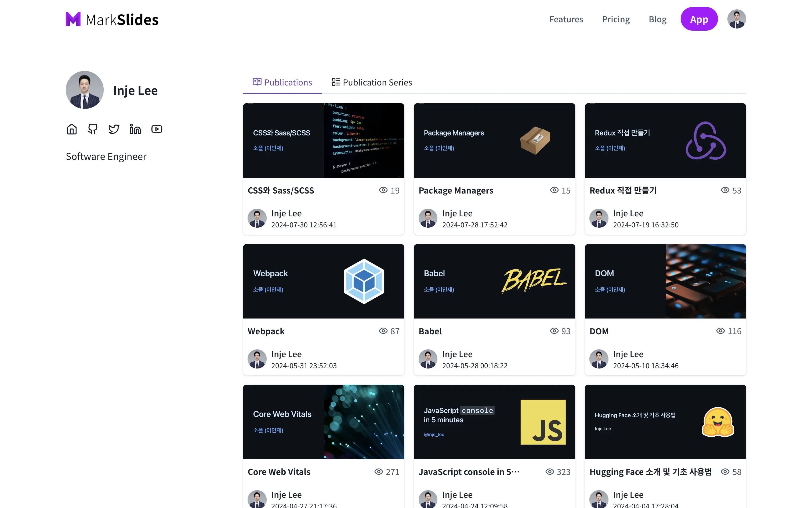The width and height of the screenshot is (812, 508).
Task: Click author avatar on CSS와 Sass/SCSS card
Action: click(x=257, y=218)
